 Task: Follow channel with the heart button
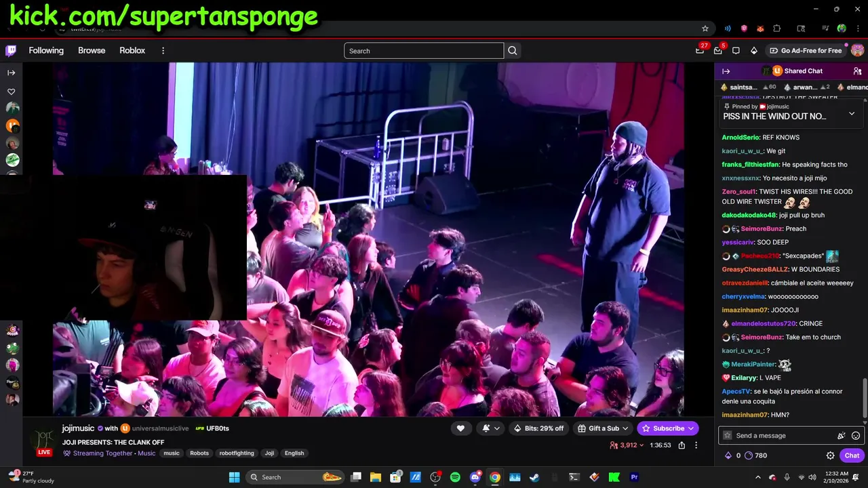pyautogui.click(x=460, y=428)
